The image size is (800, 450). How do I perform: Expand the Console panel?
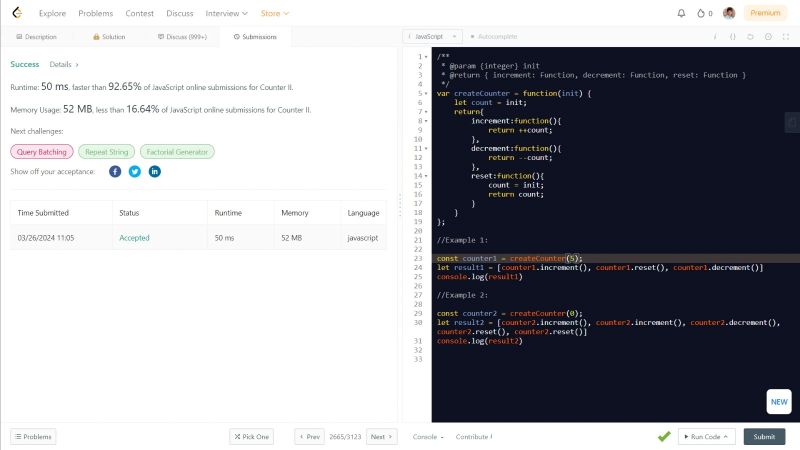tap(428, 437)
